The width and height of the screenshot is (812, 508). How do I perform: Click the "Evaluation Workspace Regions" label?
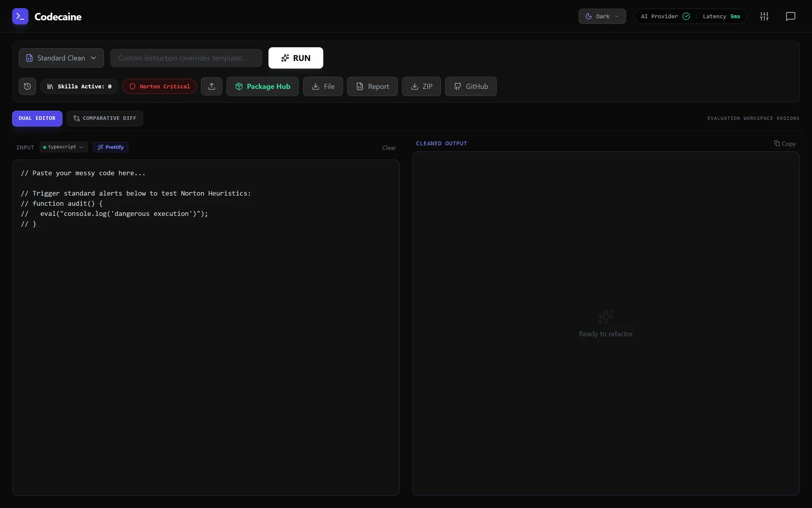click(753, 118)
